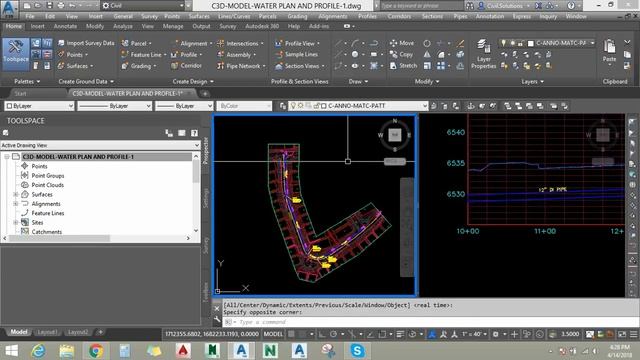
Task: Open the Toolspace palette button
Action: coord(16,54)
